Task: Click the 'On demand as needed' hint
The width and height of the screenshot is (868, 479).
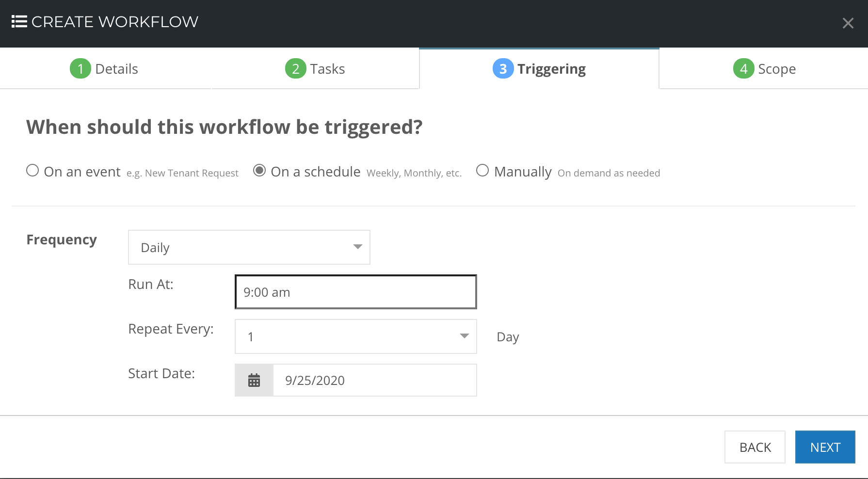Action: tap(609, 173)
